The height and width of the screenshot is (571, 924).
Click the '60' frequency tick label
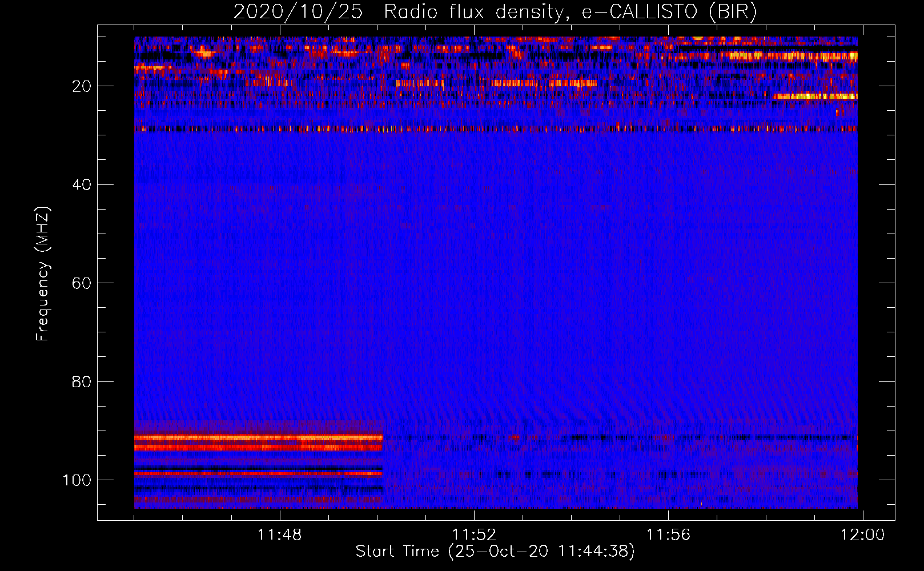point(82,283)
